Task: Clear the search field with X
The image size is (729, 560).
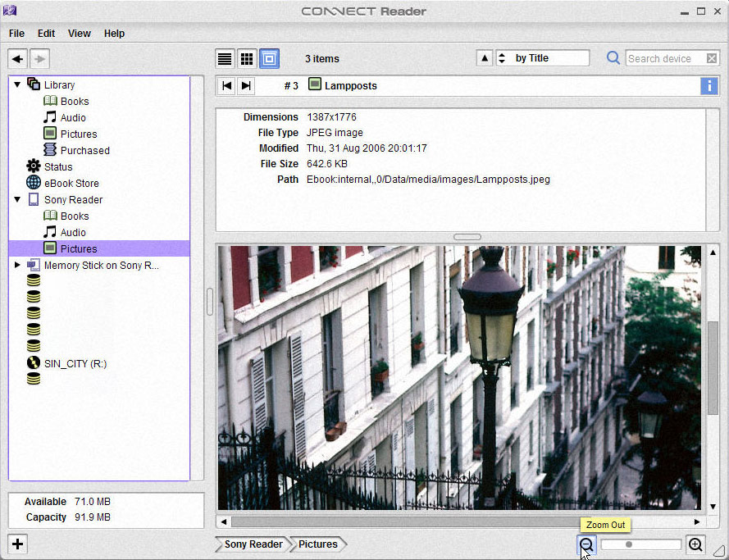Action: pos(711,58)
